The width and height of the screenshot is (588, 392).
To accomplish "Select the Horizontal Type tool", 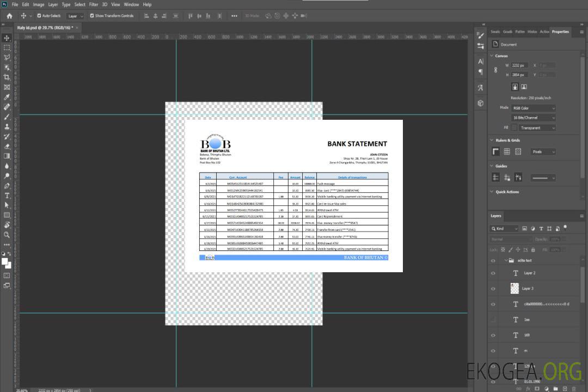I will tap(7, 195).
